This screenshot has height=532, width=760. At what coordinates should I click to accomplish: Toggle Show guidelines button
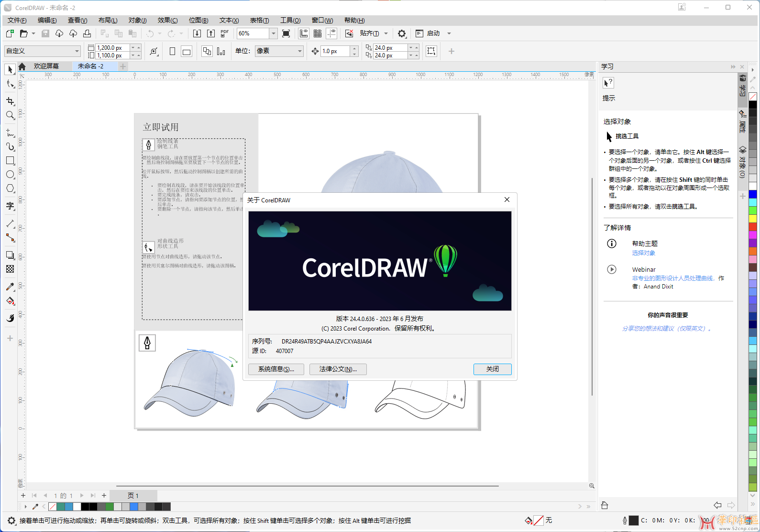(x=331, y=33)
